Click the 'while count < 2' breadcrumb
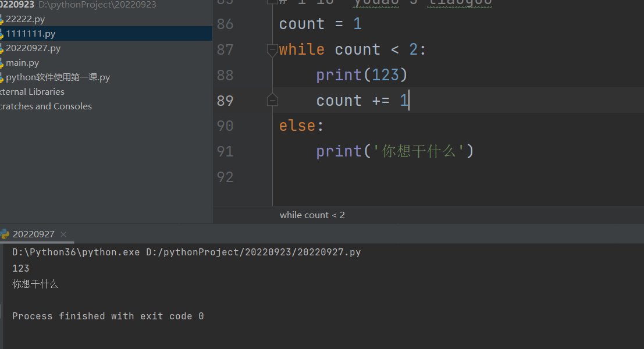The height and width of the screenshot is (349, 644). coord(312,215)
